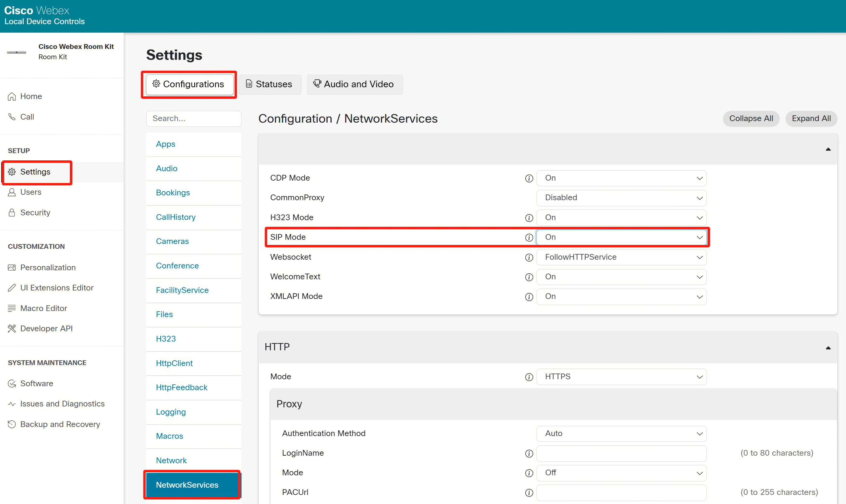Open the Audio configuration category
The width and height of the screenshot is (846, 504).
pyautogui.click(x=194, y=169)
